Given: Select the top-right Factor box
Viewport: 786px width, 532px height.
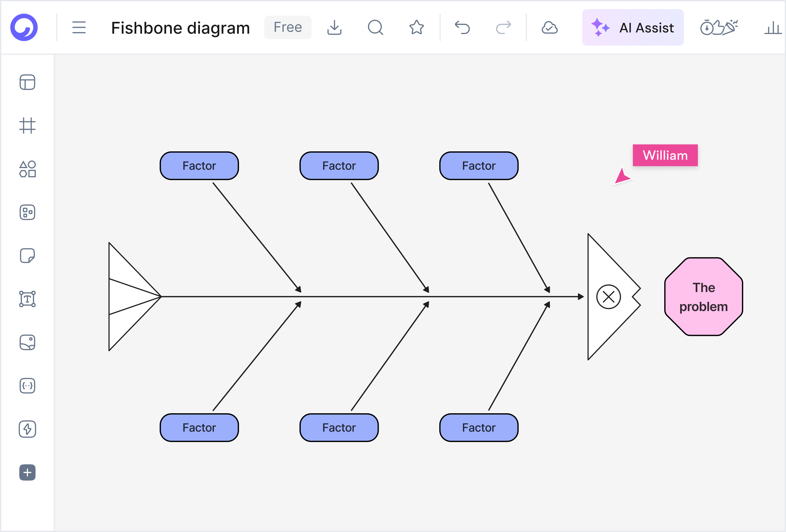Looking at the screenshot, I should point(479,166).
